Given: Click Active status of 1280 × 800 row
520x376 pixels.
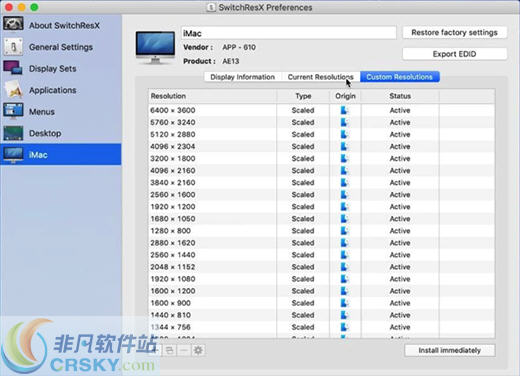Looking at the screenshot, I should 400,231.
